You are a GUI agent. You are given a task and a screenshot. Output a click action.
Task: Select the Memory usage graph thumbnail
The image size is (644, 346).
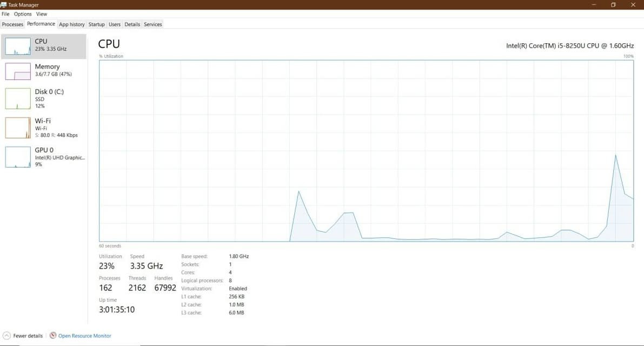click(18, 71)
